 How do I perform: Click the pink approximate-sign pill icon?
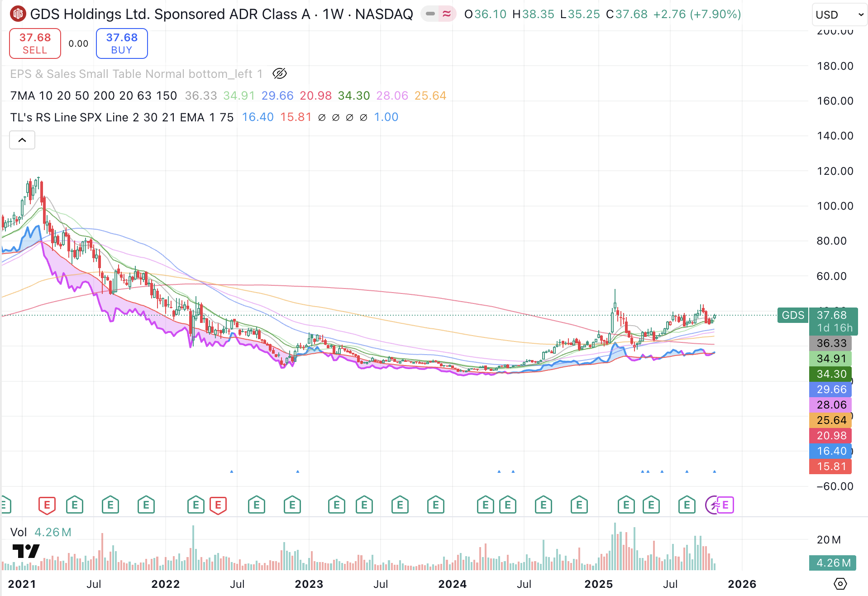pos(447,14)
